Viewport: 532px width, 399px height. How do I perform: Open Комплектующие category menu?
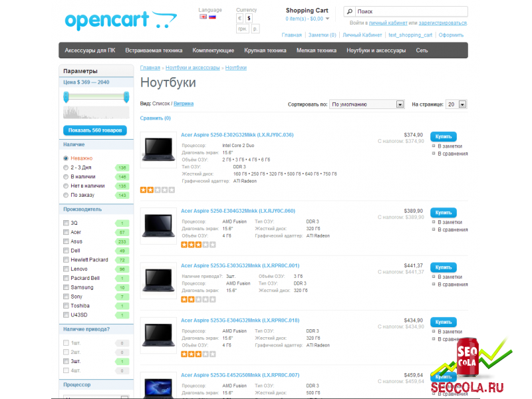[x=213, y=51]
